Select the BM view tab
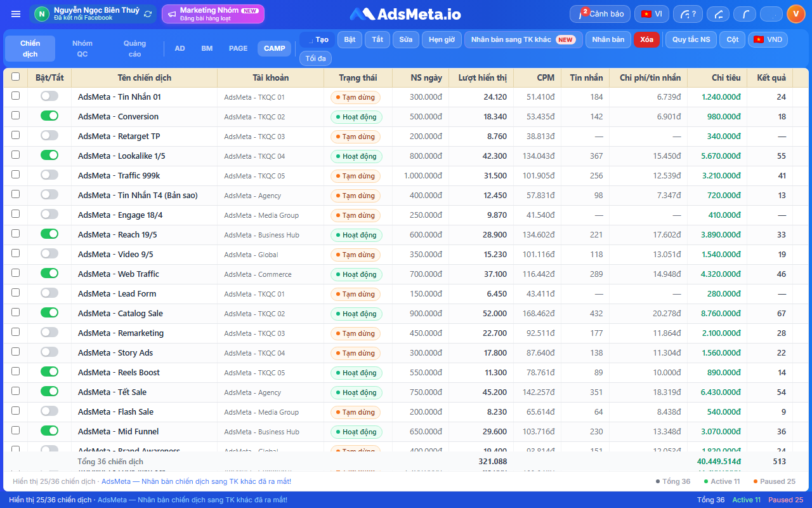The width and height of the screenshot is (812, 508). pyautogui.click(x=207, y=48)
